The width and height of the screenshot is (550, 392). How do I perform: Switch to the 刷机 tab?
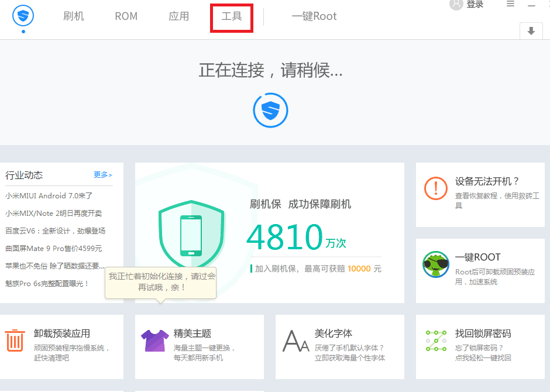click(x=74, y=16)
